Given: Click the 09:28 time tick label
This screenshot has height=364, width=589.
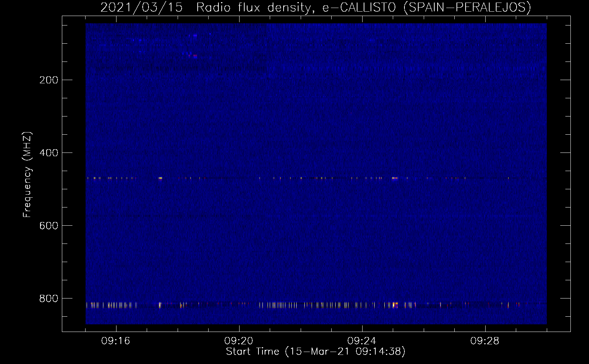Looking at the screenshot, I should 485,341.
